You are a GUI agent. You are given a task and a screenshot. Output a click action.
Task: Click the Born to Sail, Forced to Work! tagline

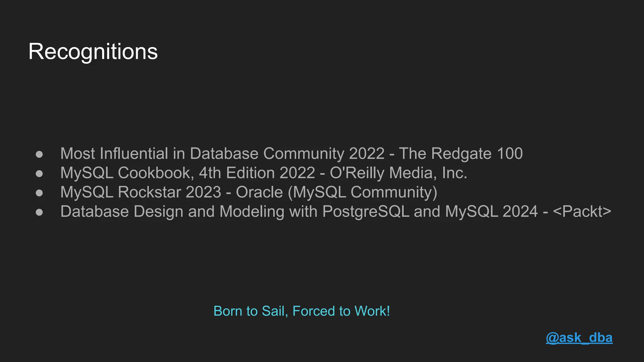point(302,311)
